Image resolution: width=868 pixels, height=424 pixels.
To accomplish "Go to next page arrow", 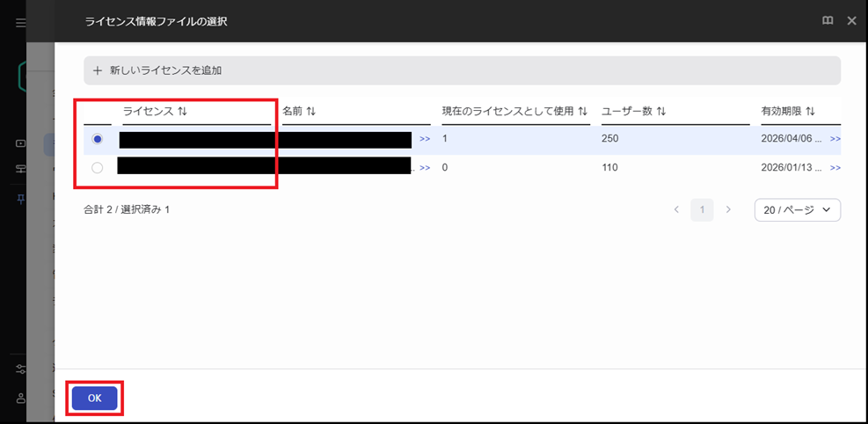I will [x=728, y=209].
